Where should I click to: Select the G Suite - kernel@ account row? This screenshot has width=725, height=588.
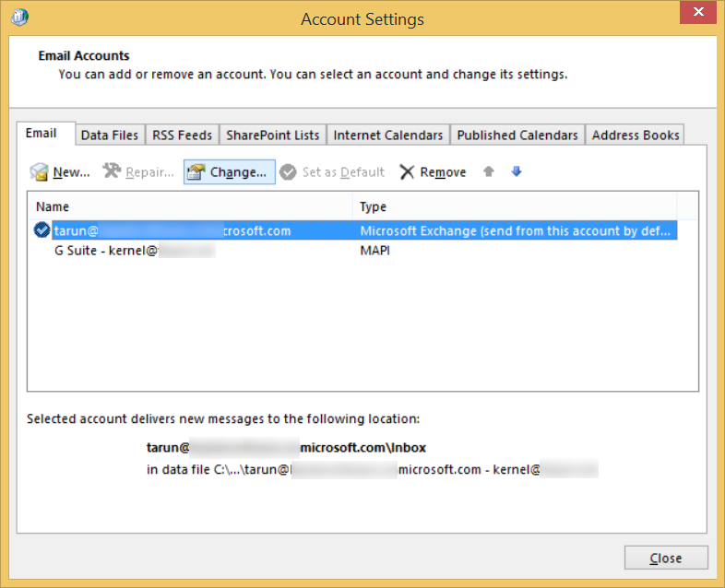coord(355,251)
